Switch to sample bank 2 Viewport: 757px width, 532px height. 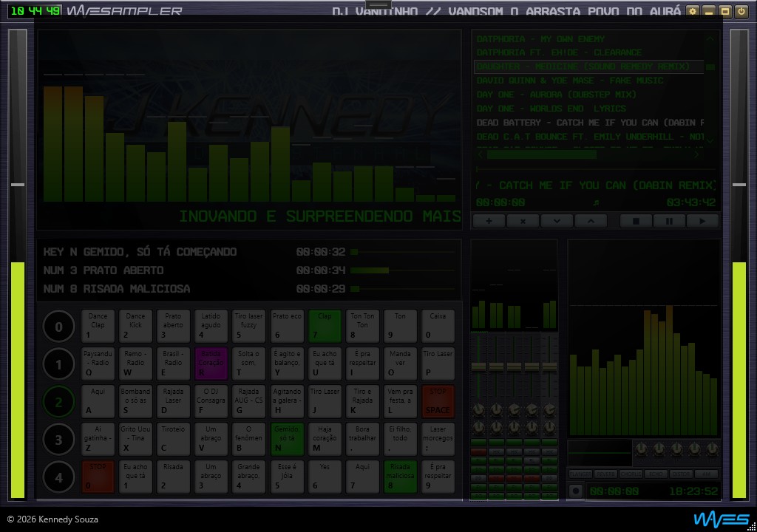[59, 403]
